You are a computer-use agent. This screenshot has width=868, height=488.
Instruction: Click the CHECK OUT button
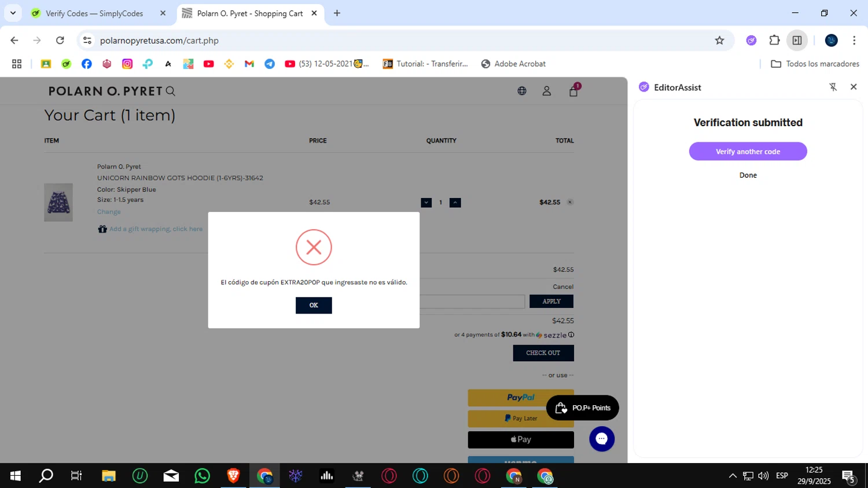coord(543,353)
